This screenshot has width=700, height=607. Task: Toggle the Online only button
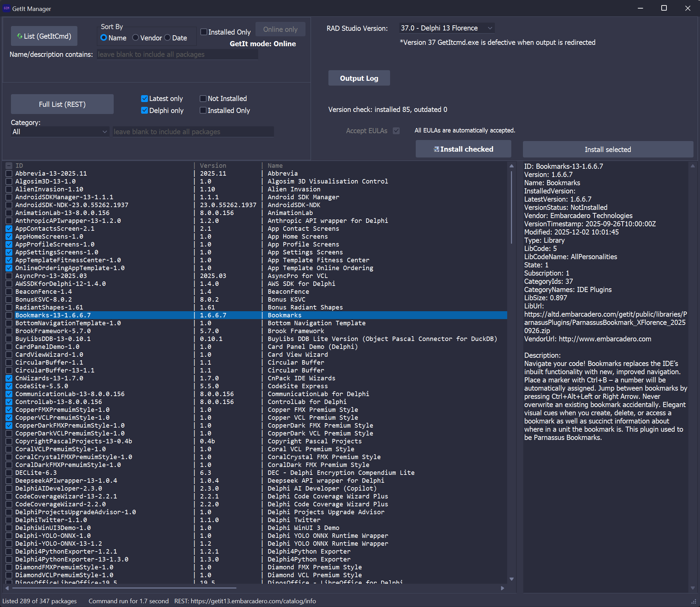point(280,29)
